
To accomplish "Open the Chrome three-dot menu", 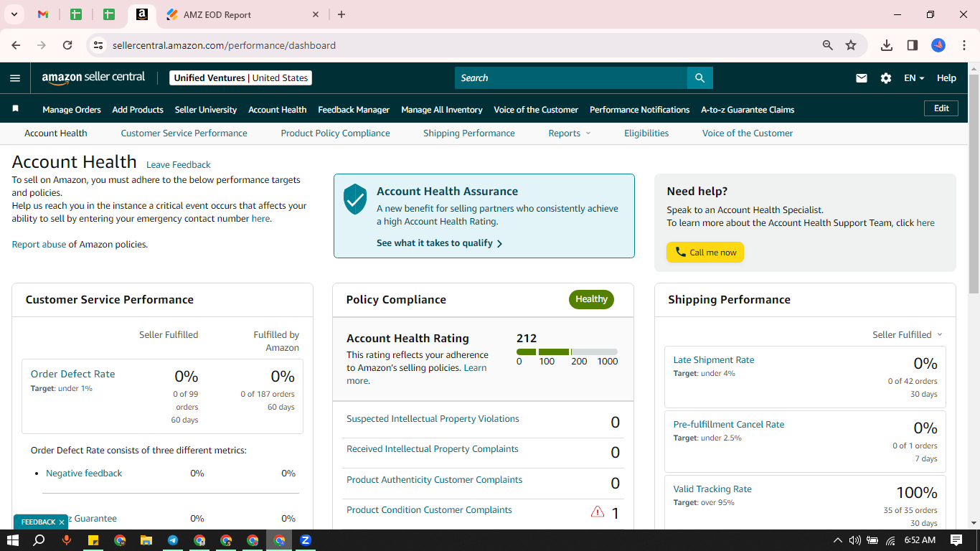I will (964, 45).
